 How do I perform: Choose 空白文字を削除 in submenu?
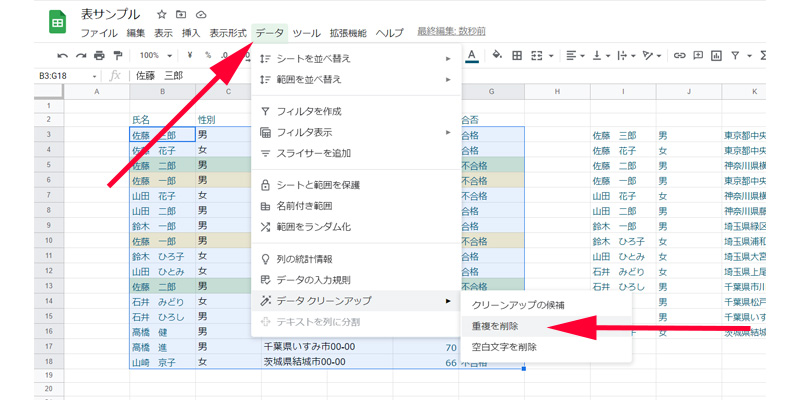coord(546,347)
